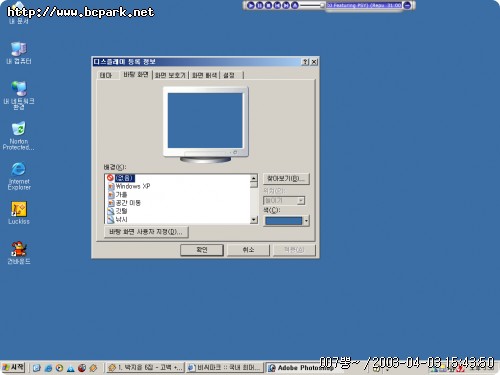Click the round minus button on mini player
Viewport: 500px width, 375px height.
point(407,5)
